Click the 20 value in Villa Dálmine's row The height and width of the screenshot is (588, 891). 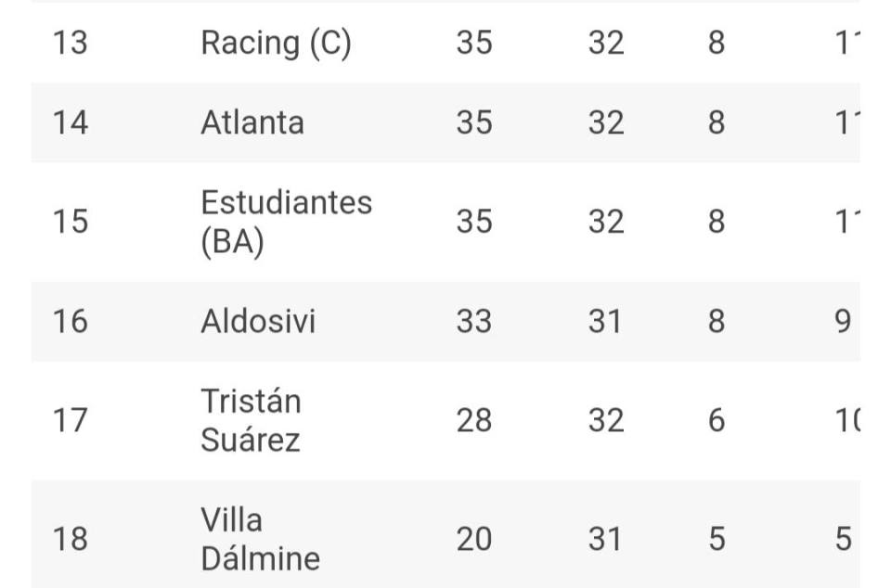[x=474, y=539]
